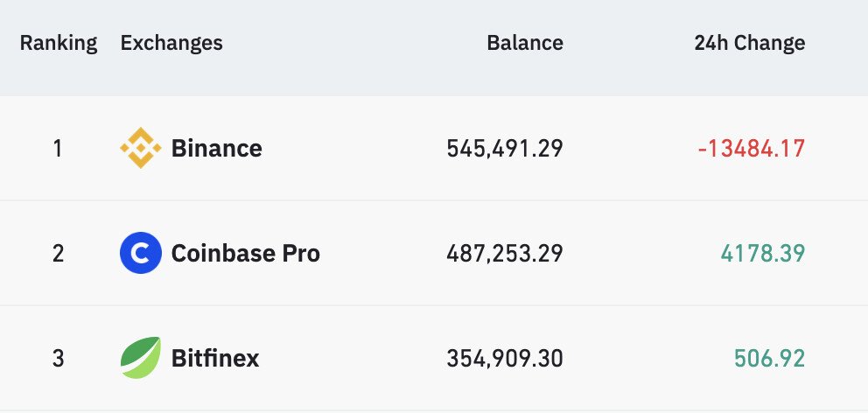Click the green 506.92 change value
This screenshot has width=868, height=413.
[769, 359]
